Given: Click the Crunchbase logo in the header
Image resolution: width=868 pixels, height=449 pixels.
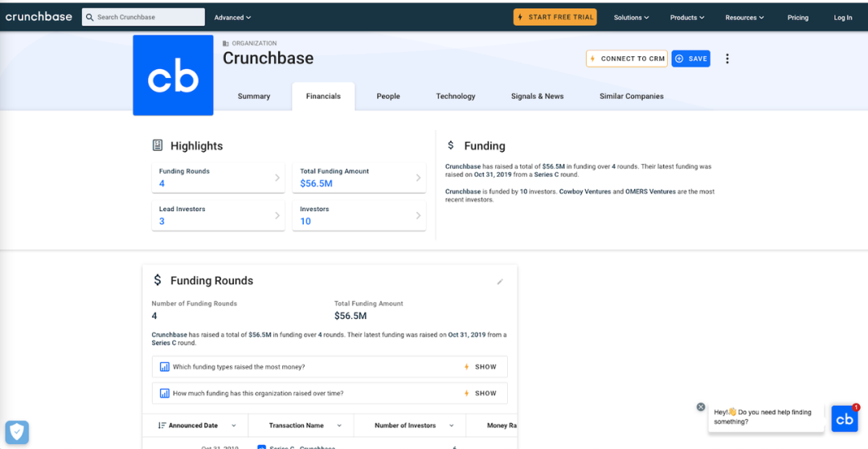Looking at the screenshot, I should [39, 17].
